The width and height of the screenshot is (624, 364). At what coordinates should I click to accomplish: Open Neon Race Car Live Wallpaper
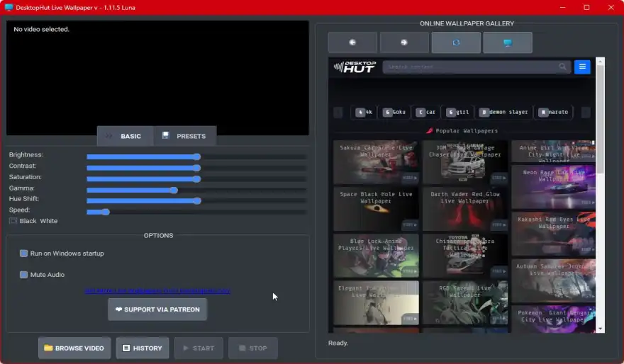point(554,187)
